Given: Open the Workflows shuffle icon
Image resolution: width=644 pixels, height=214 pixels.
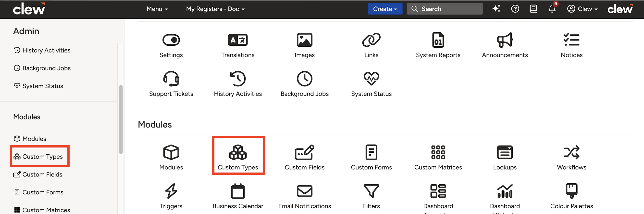Looking at the screenshot, I should (x=571, y=152).
